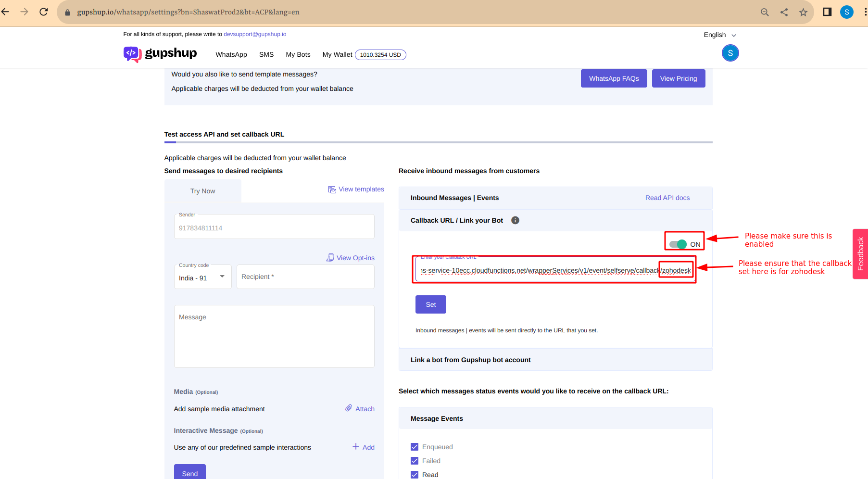Image resolution: width=868 pixels, height=479 pixels.
Task: Open the WhatsApp menu
Action: tap(231, 55)
